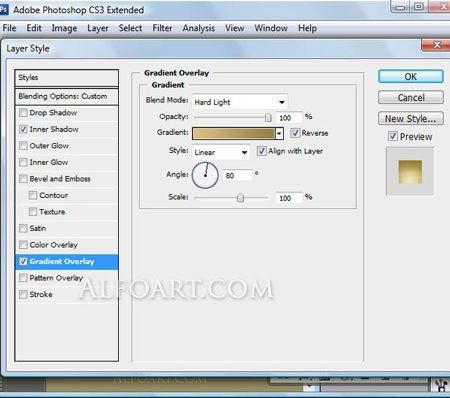This screenshot has height=398, width=450.
Task: Tick the Texture checkbox
Action: point(33,212)
